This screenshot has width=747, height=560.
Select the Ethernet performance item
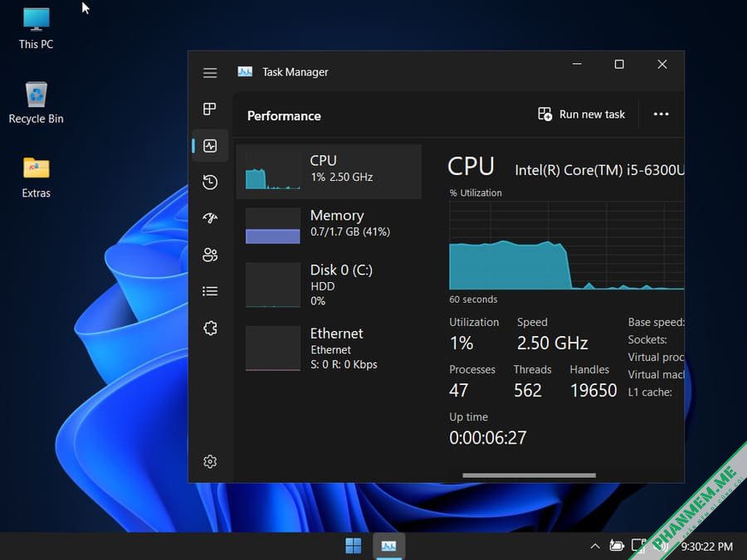(330, 348)
